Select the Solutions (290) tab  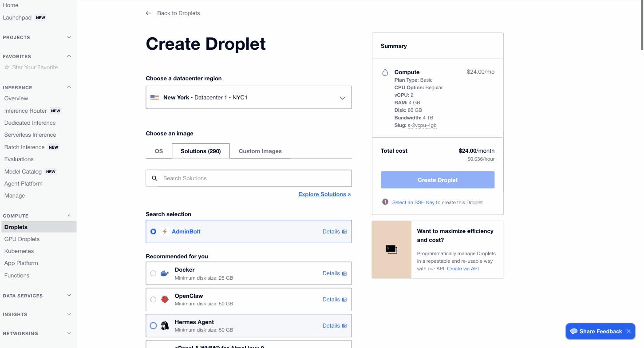point(201,151)
